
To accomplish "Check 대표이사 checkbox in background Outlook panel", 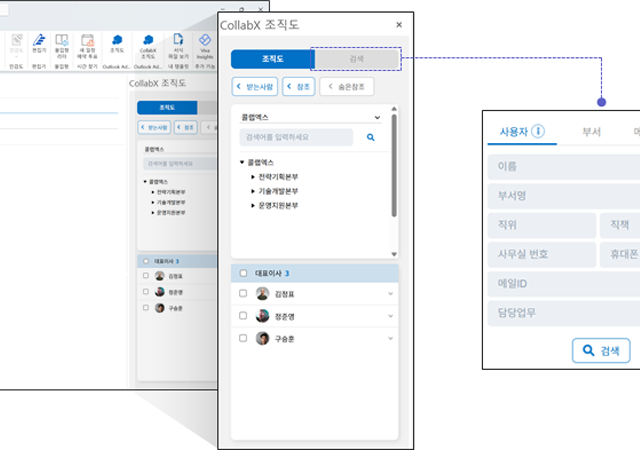I will [146, 261].
